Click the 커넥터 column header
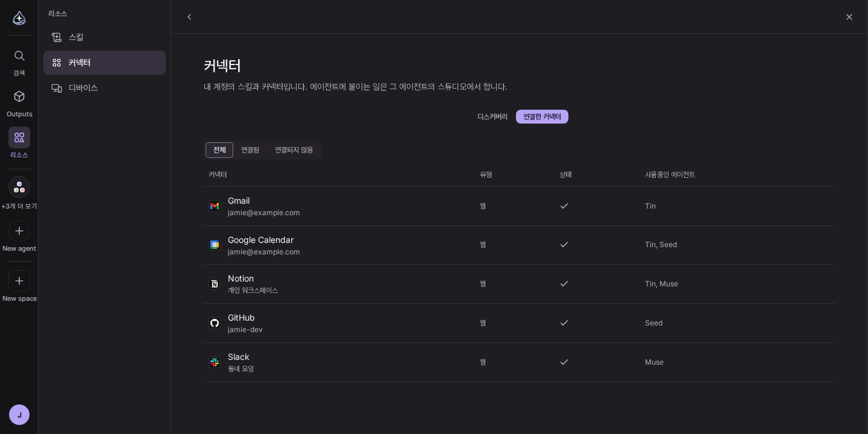868x434 pixels. 218,175
